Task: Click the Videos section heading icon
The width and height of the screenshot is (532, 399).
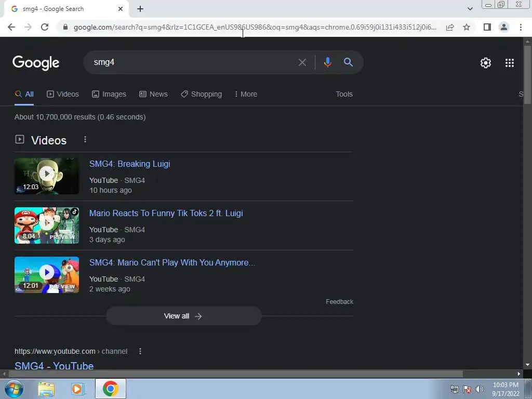Action: (x=20, y=139)
